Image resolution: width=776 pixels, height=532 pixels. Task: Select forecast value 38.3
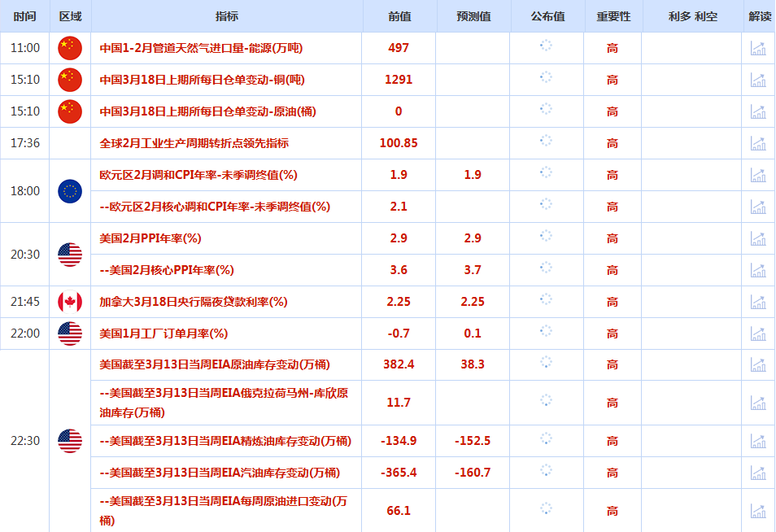pyautogui.click(x=473, y=364)
